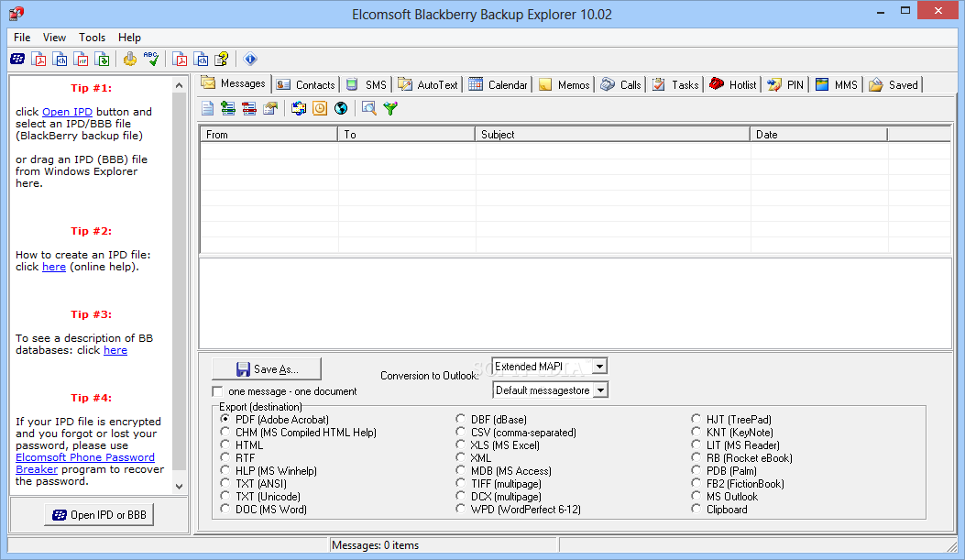Enable 'one message - one document' checkbox
Image resolution: width=965 pixels, height=560 pixels.
217,391
